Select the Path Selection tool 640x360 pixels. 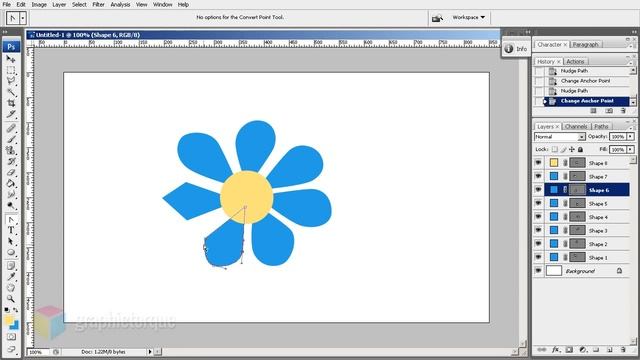[11, 242]
